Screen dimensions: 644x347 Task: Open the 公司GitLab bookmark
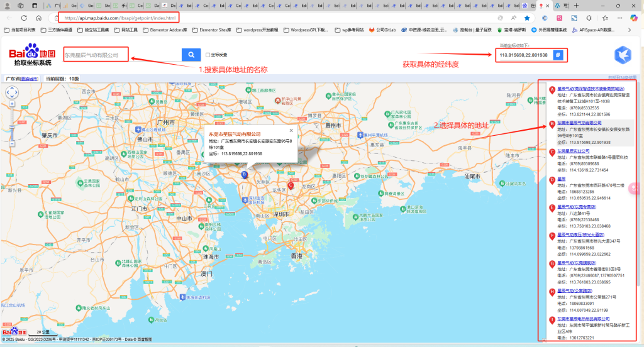[x=382, y=30]
